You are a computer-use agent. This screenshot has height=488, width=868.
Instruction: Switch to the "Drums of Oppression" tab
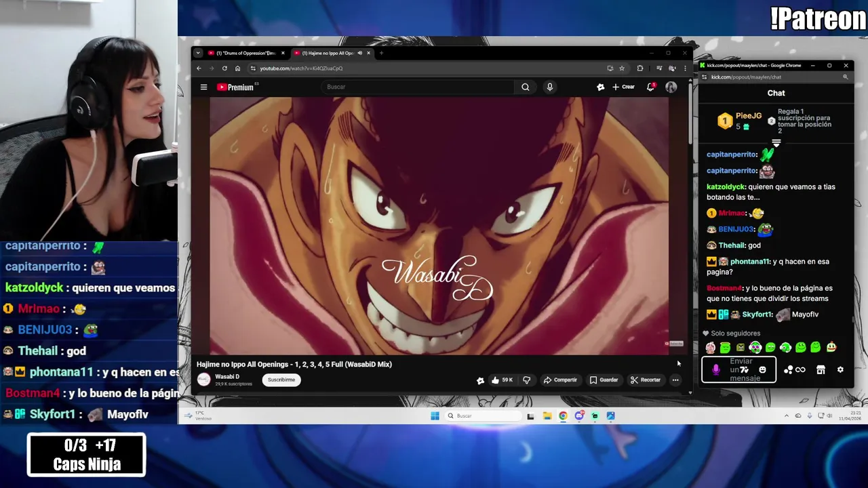pos(245,53)
